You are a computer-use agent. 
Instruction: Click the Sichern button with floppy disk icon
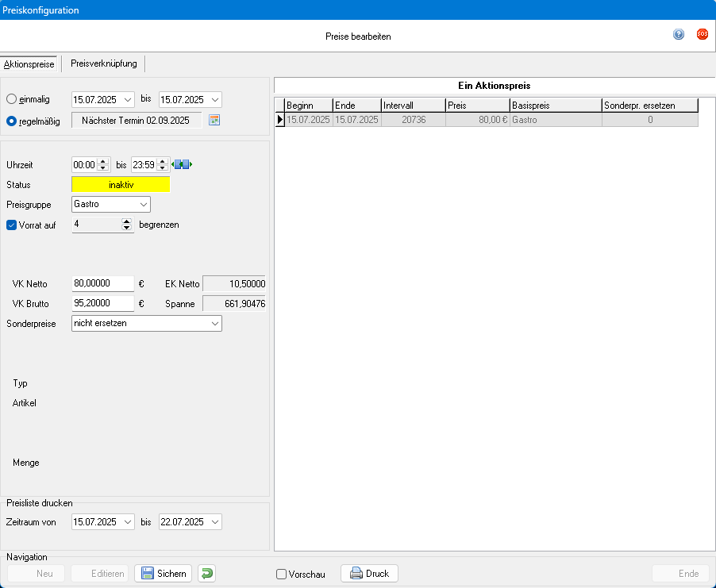(163, 574)
